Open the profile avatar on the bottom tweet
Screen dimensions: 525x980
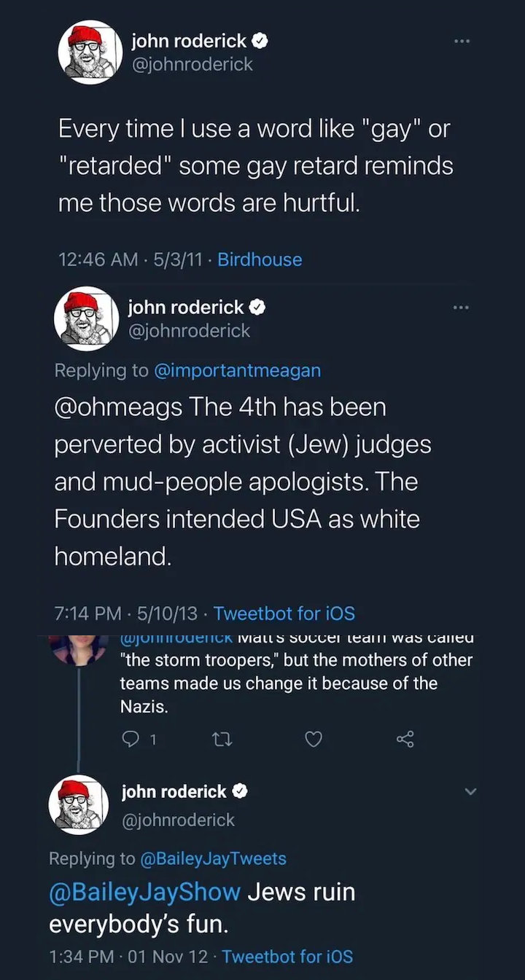(79, 804)
